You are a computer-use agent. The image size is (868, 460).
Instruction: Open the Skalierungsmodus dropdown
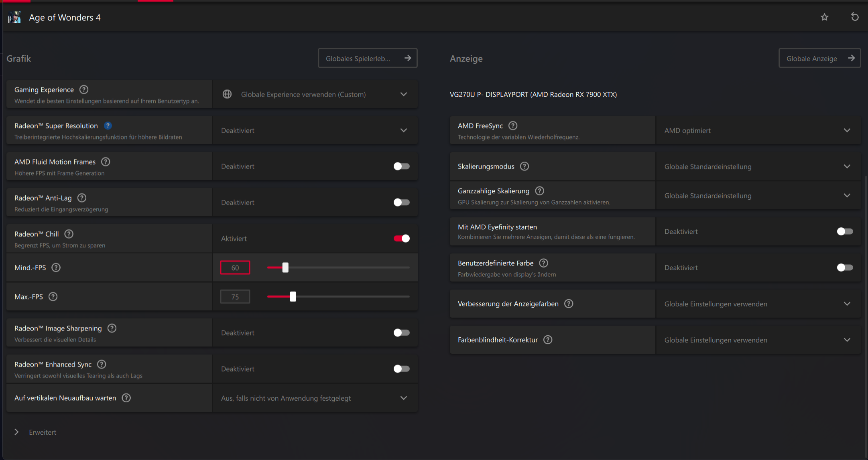[x=758, y=166]
